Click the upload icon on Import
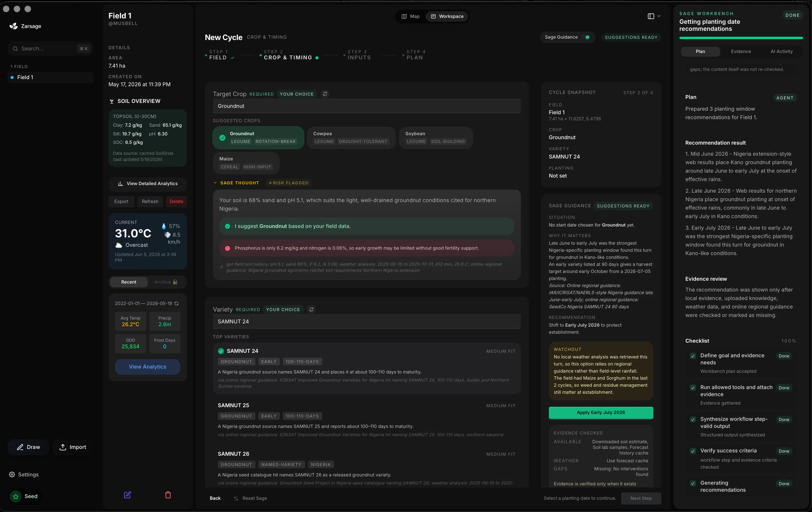Screen dimensions: 812x512 click(x=63, y=447)
